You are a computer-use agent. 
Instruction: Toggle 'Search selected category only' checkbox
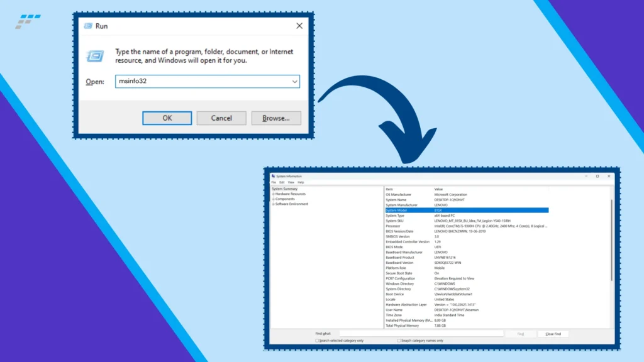point(317,341)
